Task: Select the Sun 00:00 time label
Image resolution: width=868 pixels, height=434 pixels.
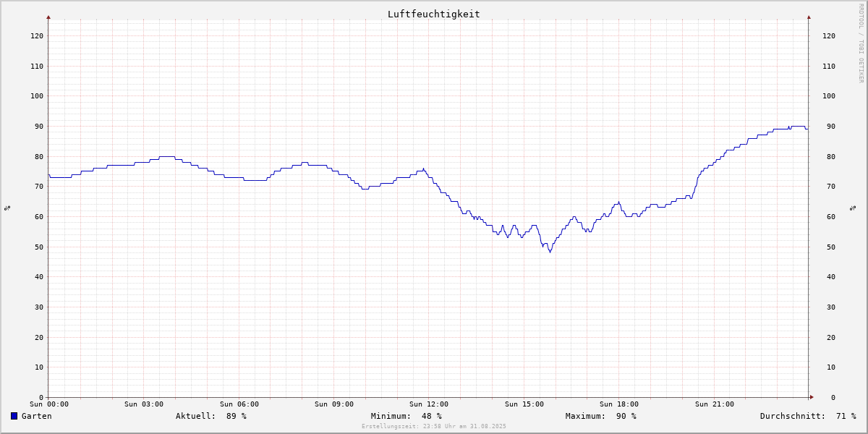Action: pos(48,404)
